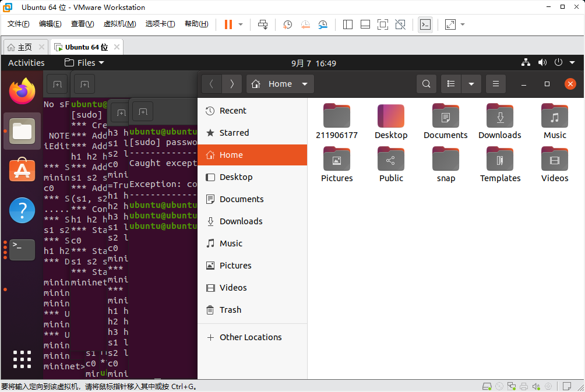Open the VMware 虚拟机(M) menu

(x=120, y=24)
